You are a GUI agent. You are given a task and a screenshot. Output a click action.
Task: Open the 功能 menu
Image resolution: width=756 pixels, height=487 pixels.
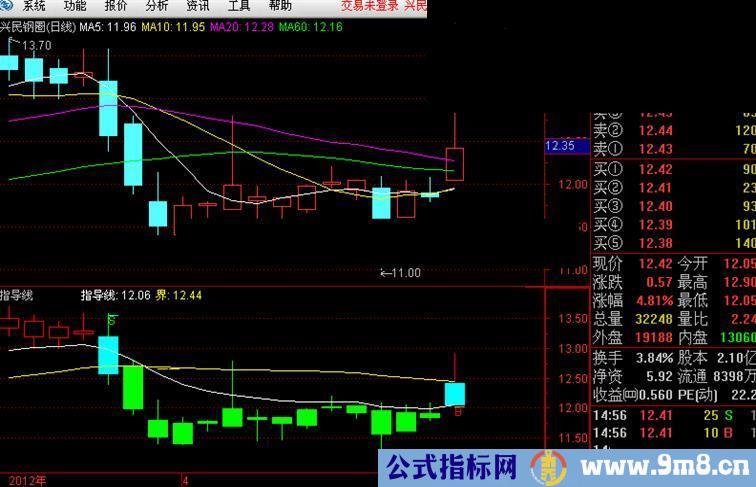(75, 6)
